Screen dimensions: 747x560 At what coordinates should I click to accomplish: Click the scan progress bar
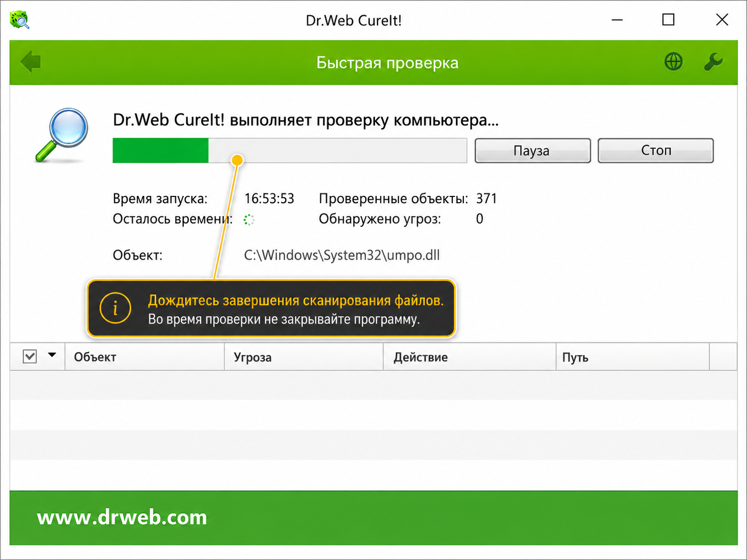tap(290, 151)
